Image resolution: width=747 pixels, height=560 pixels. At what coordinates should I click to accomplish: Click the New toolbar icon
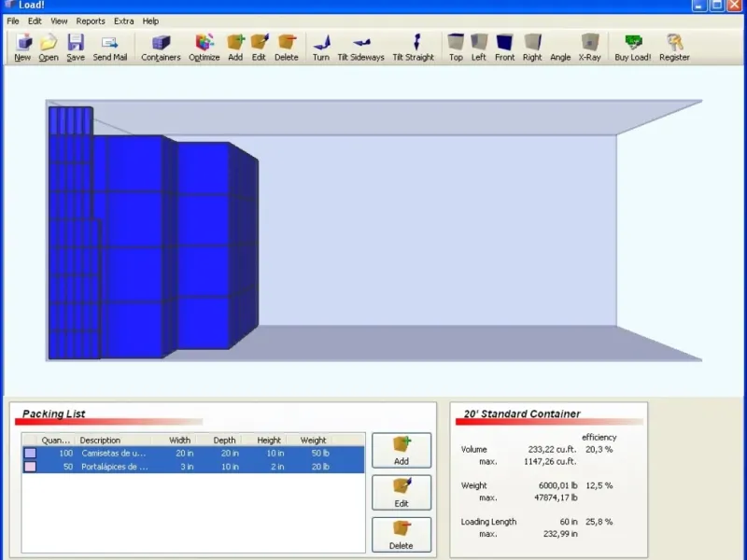(x=22, y=48)
